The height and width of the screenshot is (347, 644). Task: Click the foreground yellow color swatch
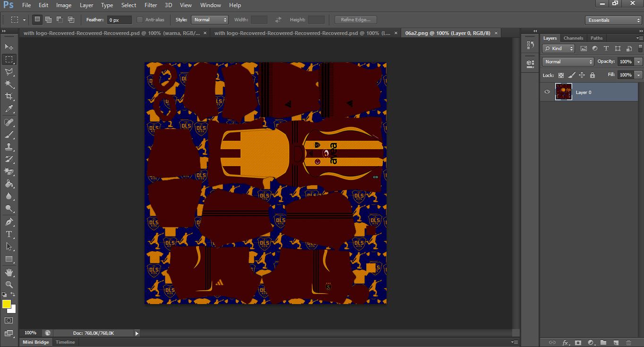(7, 304)
